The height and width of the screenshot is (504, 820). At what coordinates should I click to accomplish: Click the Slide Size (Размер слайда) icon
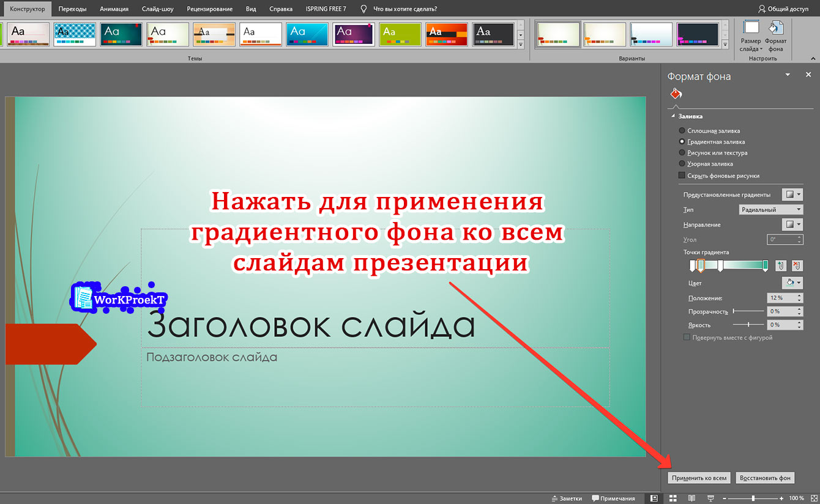click(751, 29)
